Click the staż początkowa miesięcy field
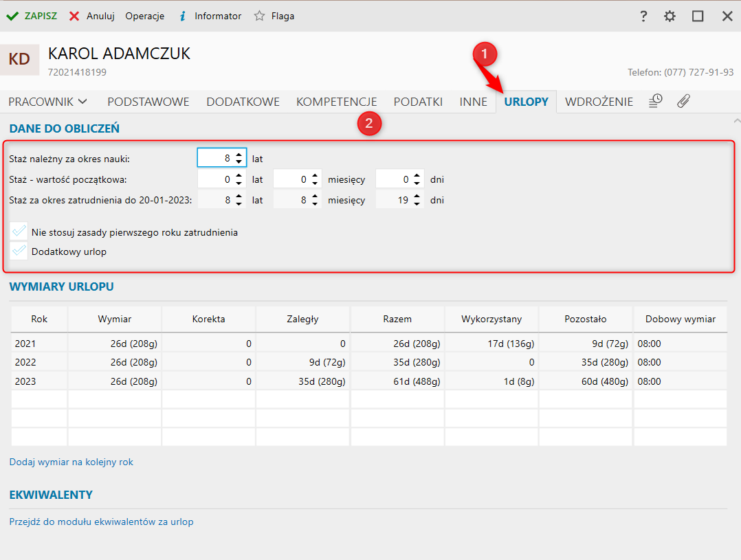The height and width of the screenshot is (560, 741). coord(291,179)
